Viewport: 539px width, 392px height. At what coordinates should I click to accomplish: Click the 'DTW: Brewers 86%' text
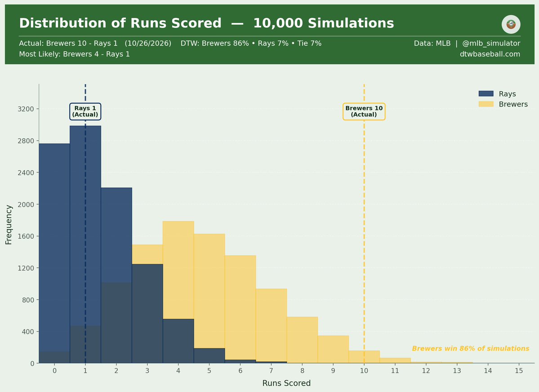[x=214, y=43]
